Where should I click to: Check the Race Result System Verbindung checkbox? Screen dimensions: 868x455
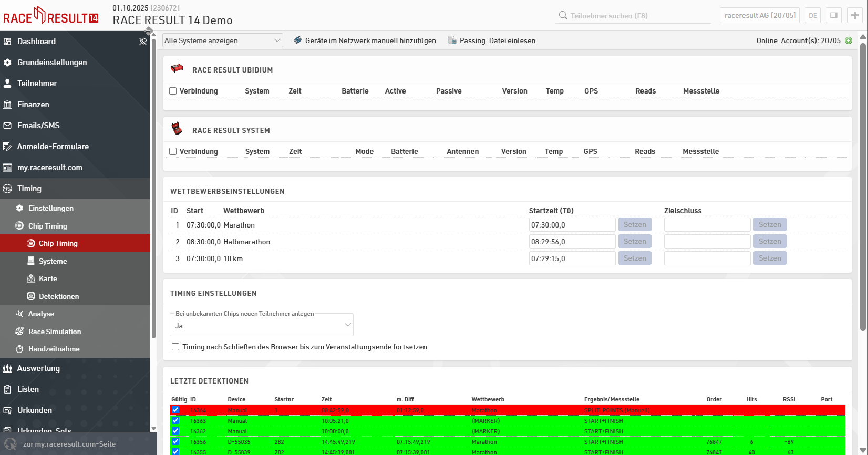pos(173,151)
